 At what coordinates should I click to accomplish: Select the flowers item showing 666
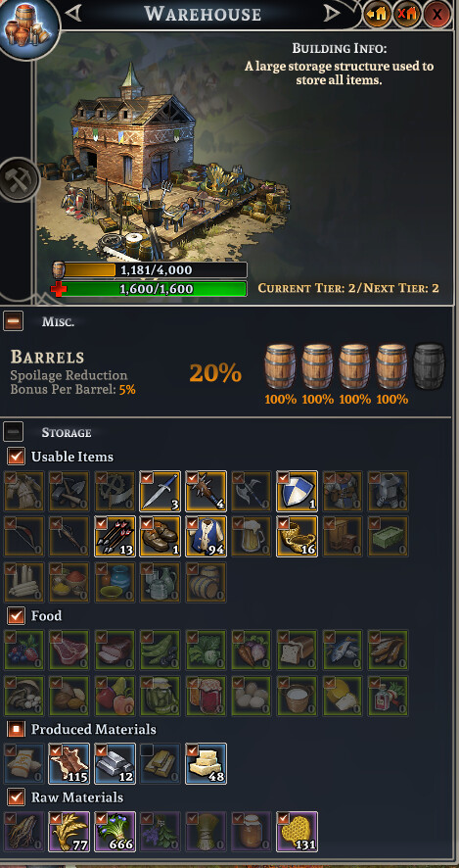(115, 832)
